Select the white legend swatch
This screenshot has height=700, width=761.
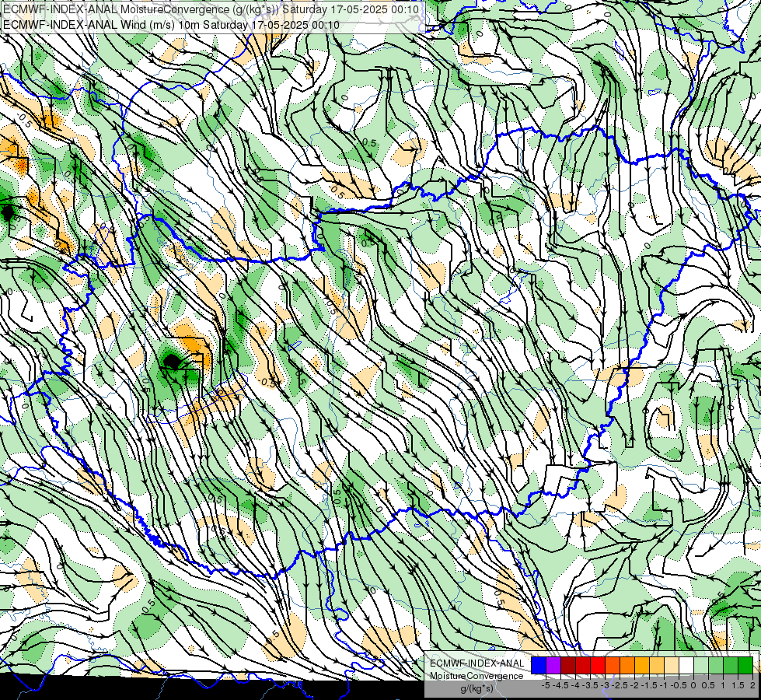pyautogui.click(x=686, y=666)
